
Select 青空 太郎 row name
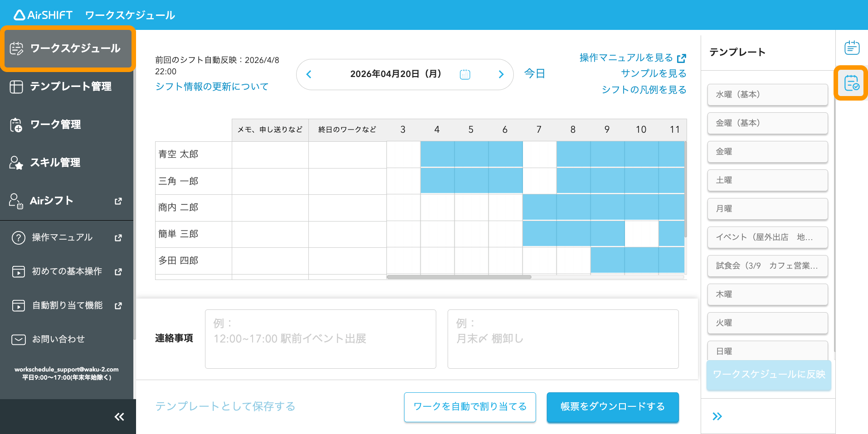pyautogui.click(x=178, y=154)
